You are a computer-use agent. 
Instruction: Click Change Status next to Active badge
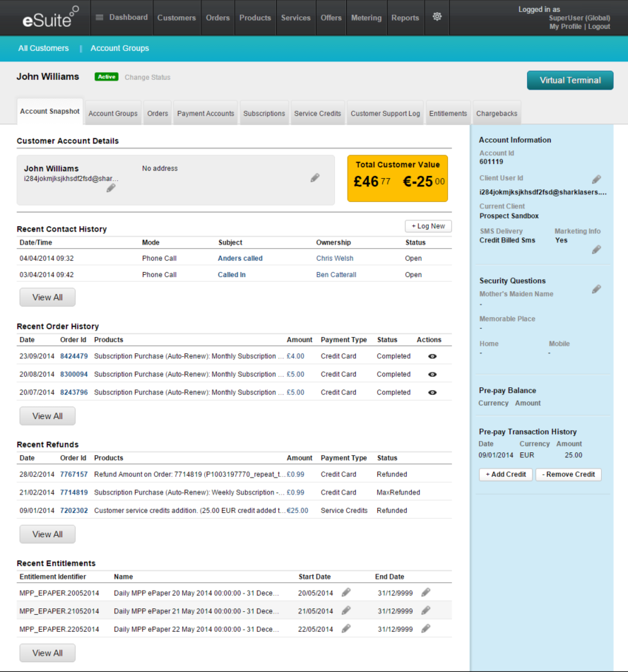[x=148, y=77]
